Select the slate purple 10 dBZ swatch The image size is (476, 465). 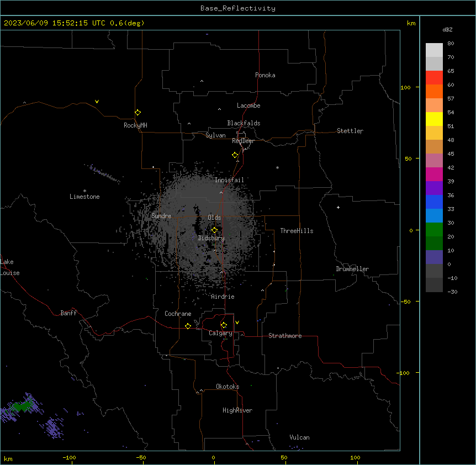(x=434, y=257)
